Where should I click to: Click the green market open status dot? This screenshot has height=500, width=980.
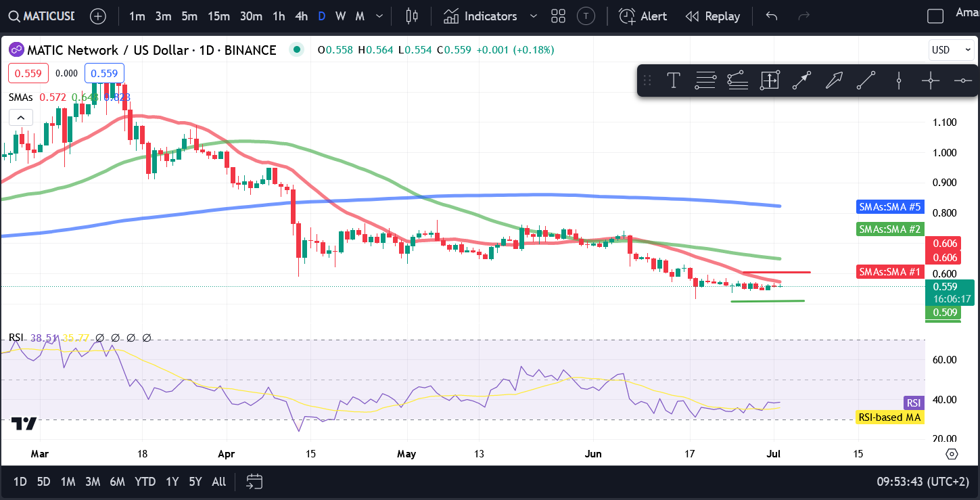[x=296, y=49]
